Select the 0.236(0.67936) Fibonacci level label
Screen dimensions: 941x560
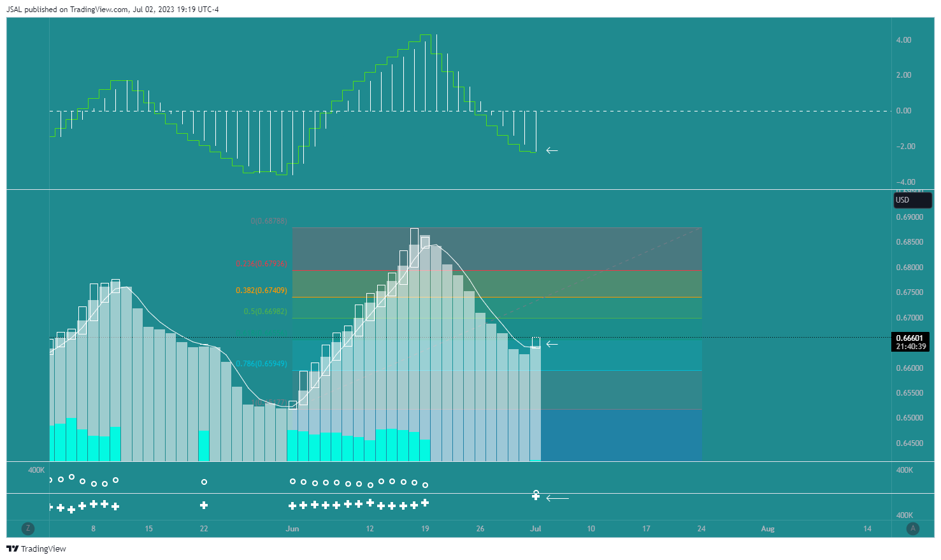[261, 264]
